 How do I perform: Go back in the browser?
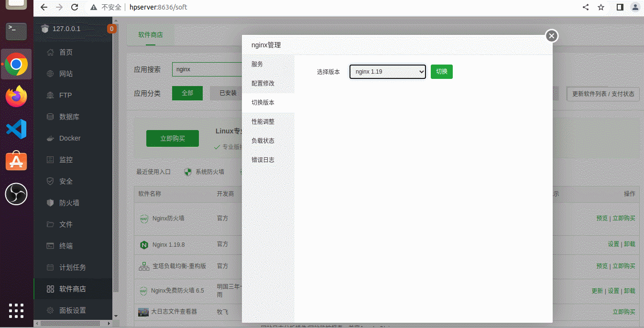44,7
